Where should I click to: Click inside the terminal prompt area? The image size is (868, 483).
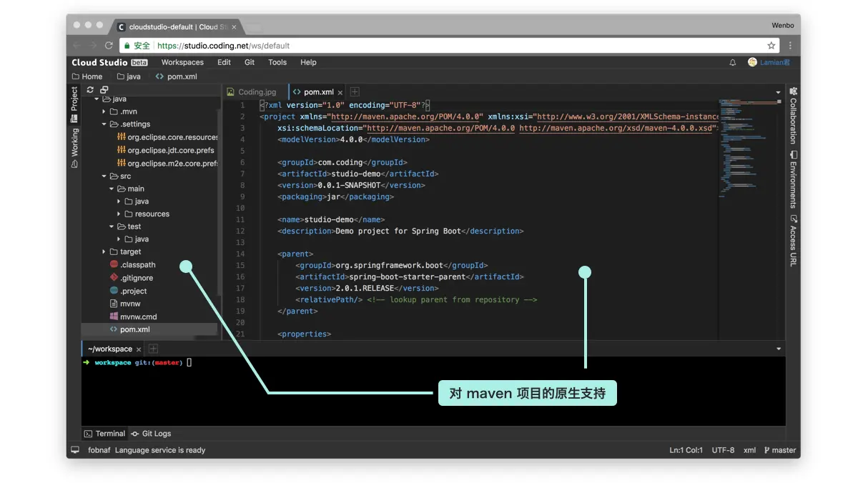433,392
